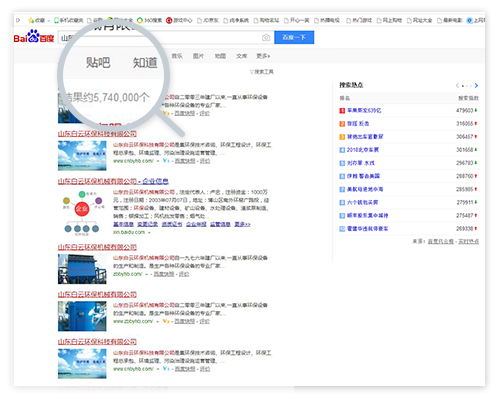Image resolution: width=500 pixels, height=403 pixels.
Task: Open the 热播电视 bookmark
Action: (x=327, y=20)
